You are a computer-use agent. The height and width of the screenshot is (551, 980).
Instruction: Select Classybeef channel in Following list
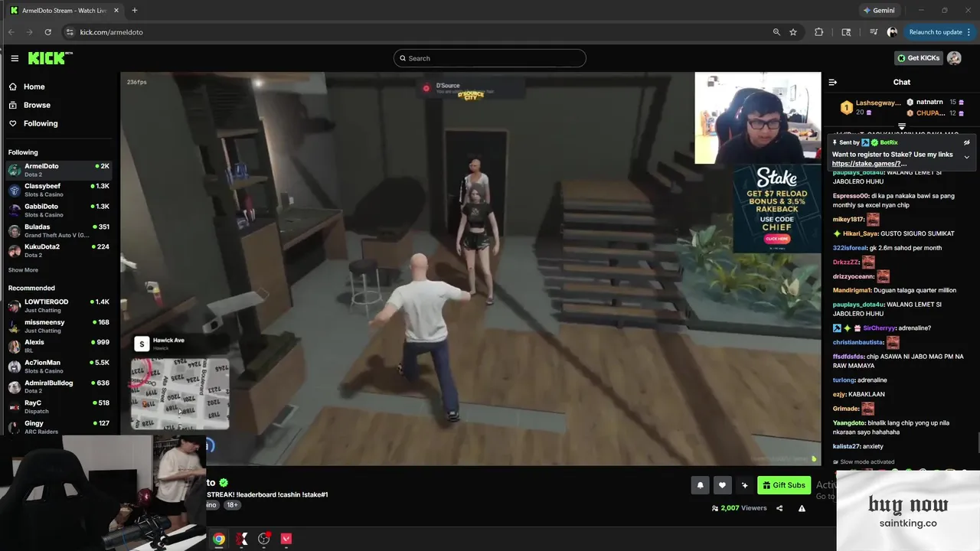(59, 190)
